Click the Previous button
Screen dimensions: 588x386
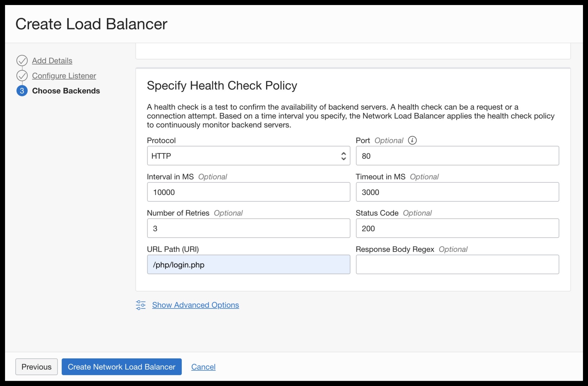(x=36, y=367)
